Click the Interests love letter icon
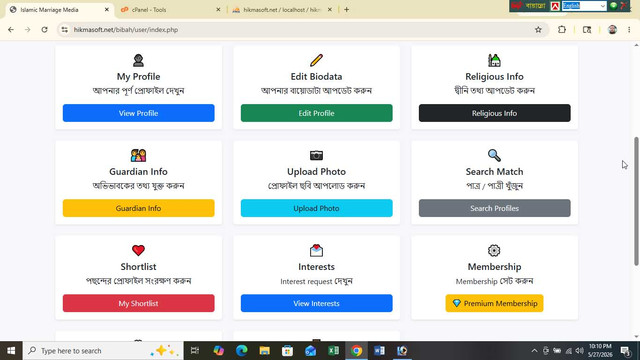The width and height of the screenshot is (640, 360). [x=316, y=250]
